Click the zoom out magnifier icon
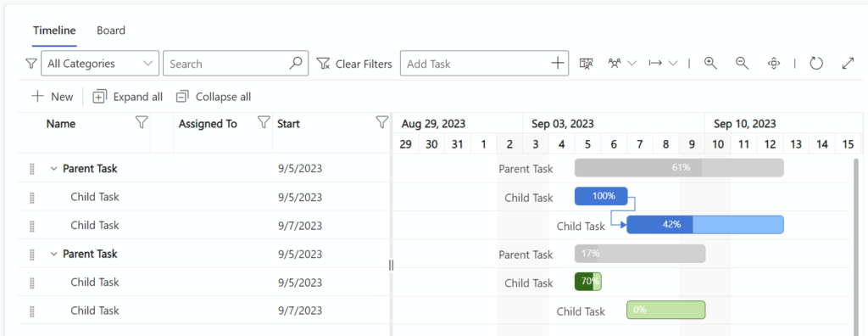This screenshot has height=336, width=868. tap(742, 63)
